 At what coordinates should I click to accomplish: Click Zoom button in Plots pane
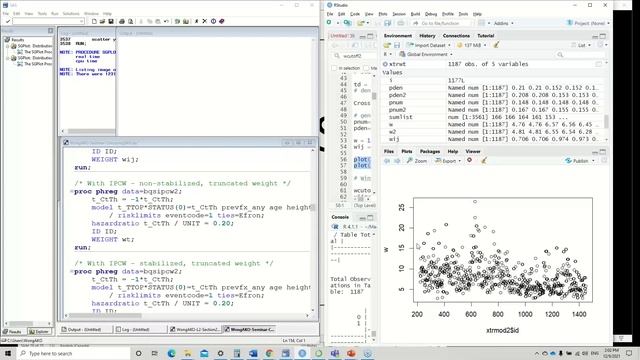(x=417, y=161)
